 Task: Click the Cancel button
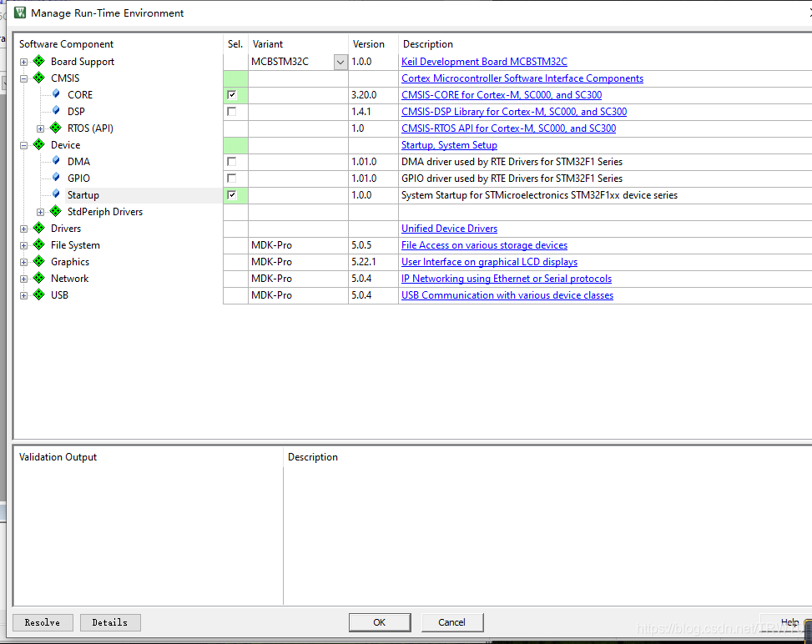pos(452,622)
